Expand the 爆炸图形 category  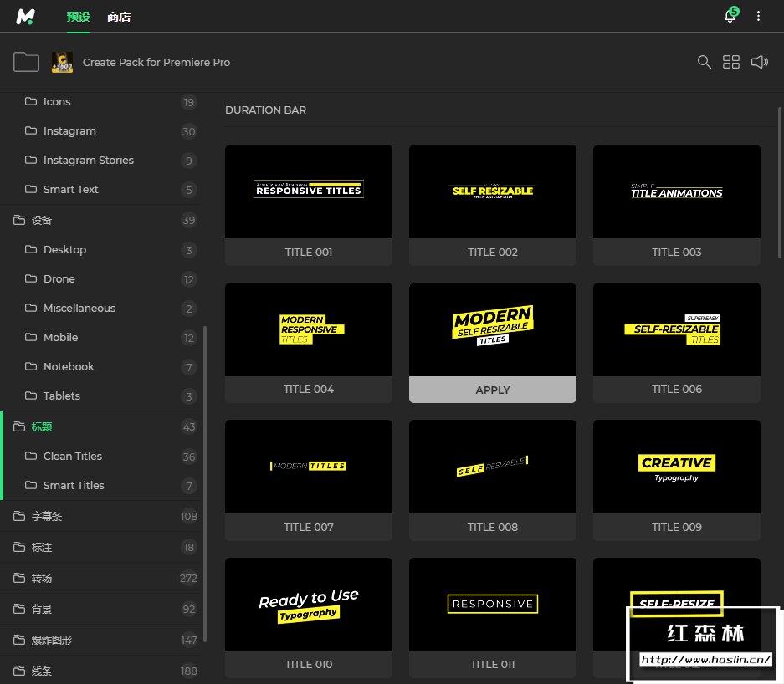coord(100,640)
